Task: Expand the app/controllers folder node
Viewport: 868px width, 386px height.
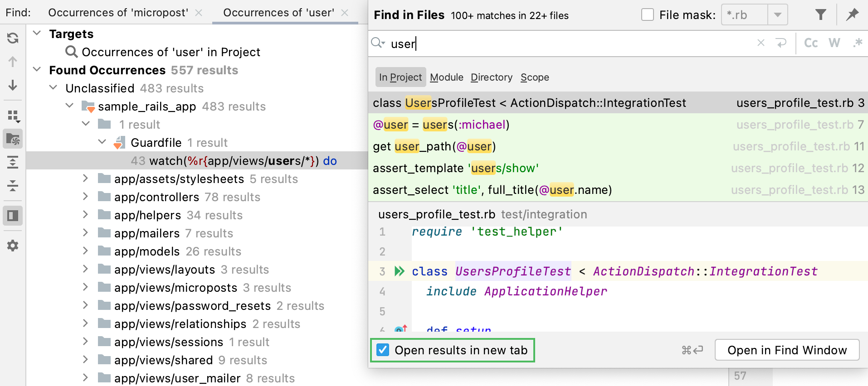Action: click(85, 197)
